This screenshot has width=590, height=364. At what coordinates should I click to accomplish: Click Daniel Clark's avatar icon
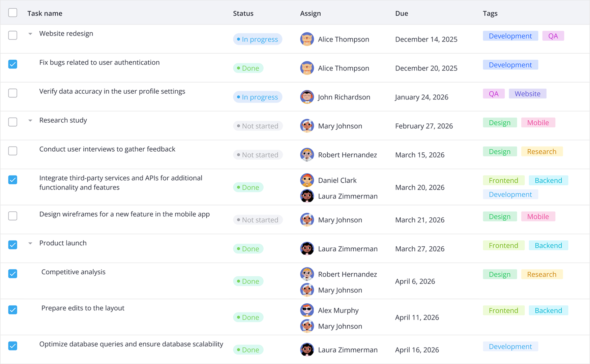pyautogui.click(x=307, y=180)
